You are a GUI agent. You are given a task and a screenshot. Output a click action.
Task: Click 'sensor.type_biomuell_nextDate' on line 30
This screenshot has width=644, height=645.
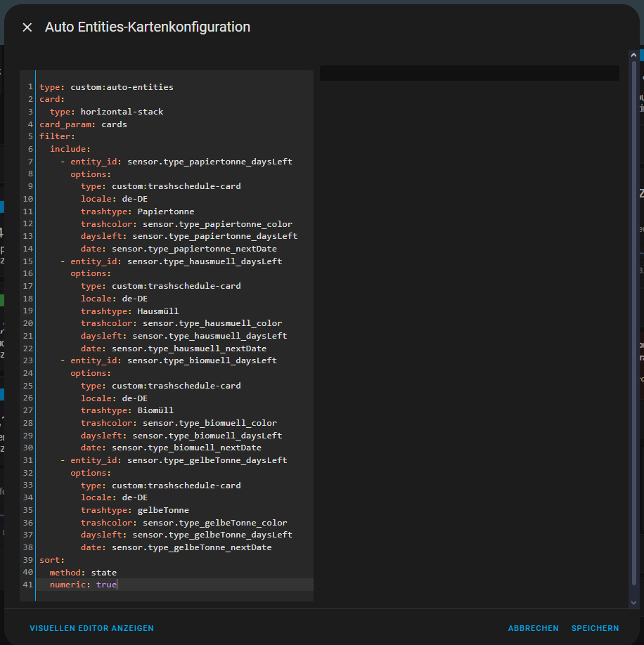186,448
